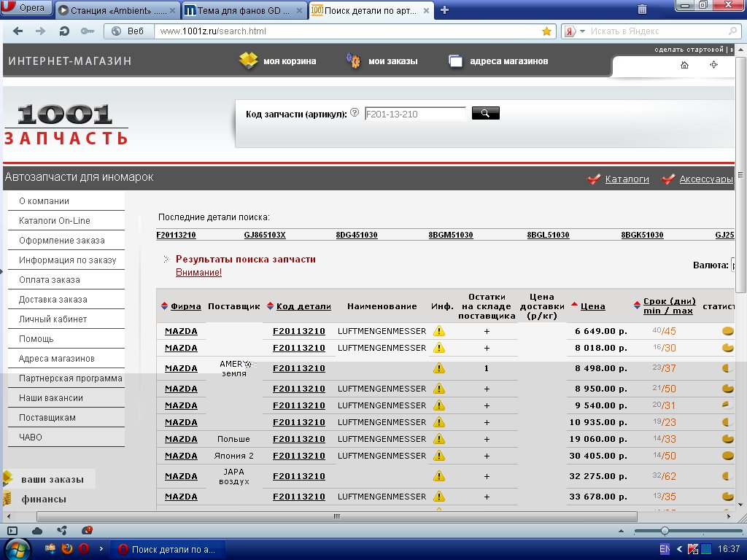Click Поиск детали taskbar button
This screenshot has width=747, height=560.
tap(168, 550)
